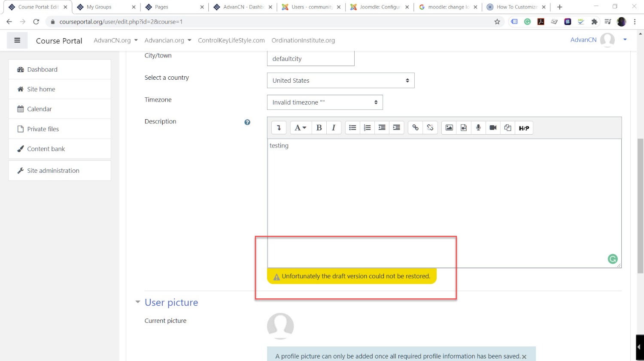Open the AdvanCN.org navigation menu

pos(115,40)
